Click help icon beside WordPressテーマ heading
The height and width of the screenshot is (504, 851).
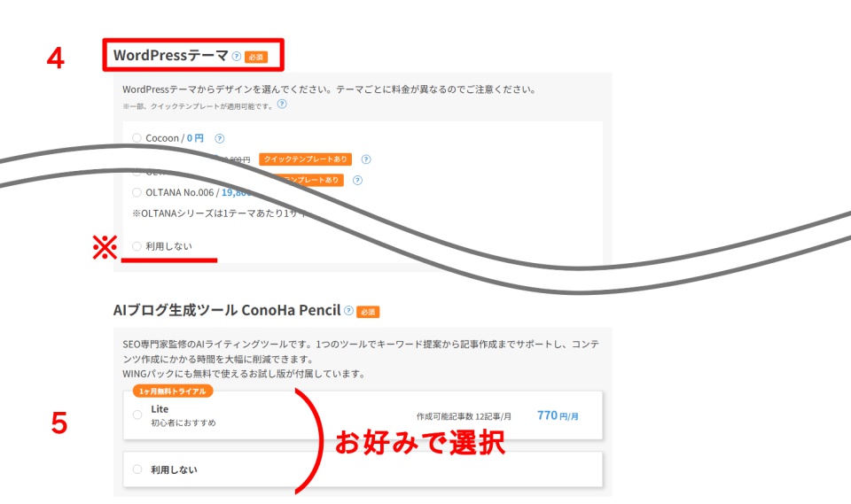pos(237,56)
